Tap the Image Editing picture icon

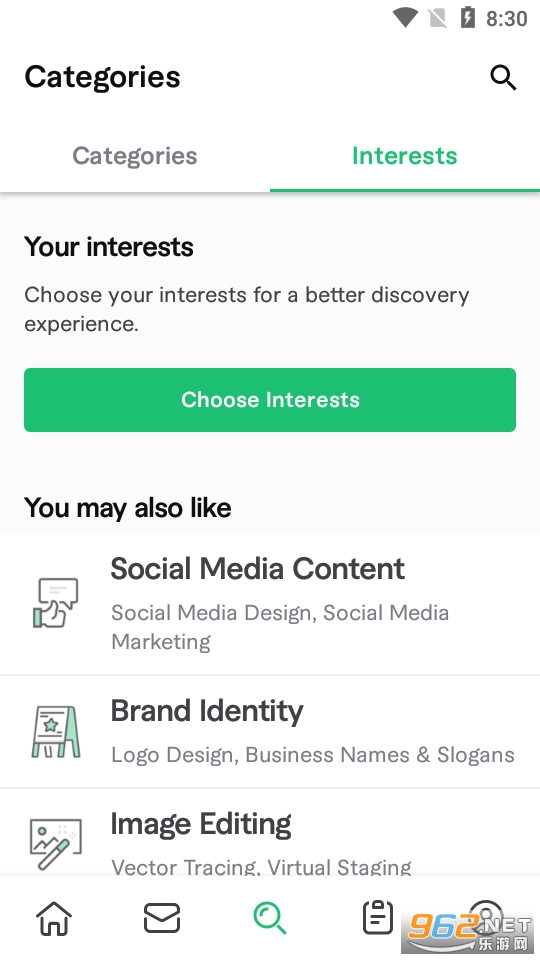[x=55, y=844]
